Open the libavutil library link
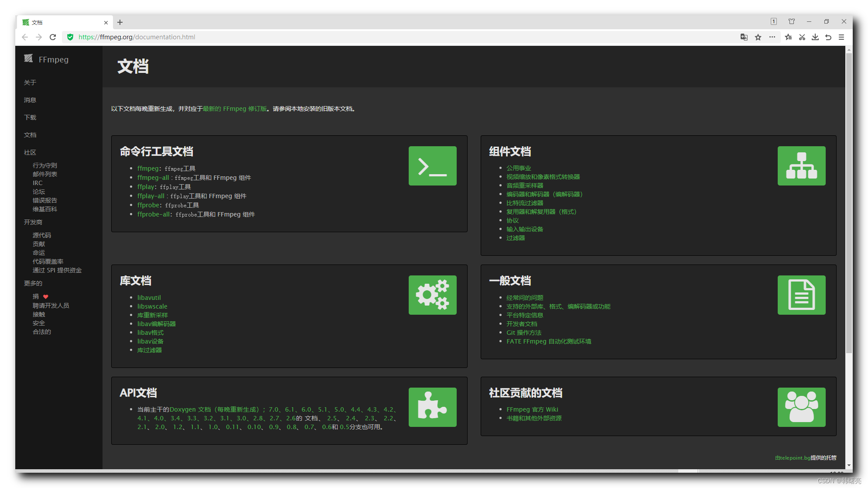The image size is (868, 488). (149, 298)
